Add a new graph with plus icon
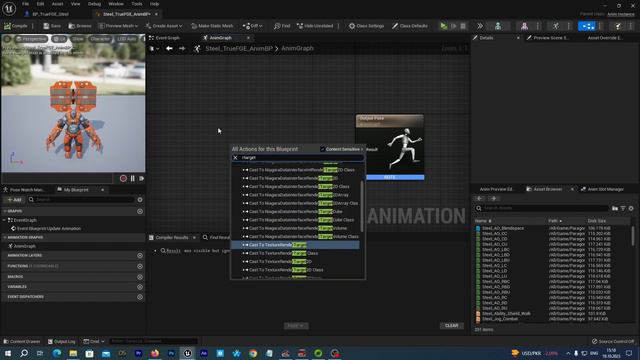Viewport: 640px width, 360px height. click(140, 211)
